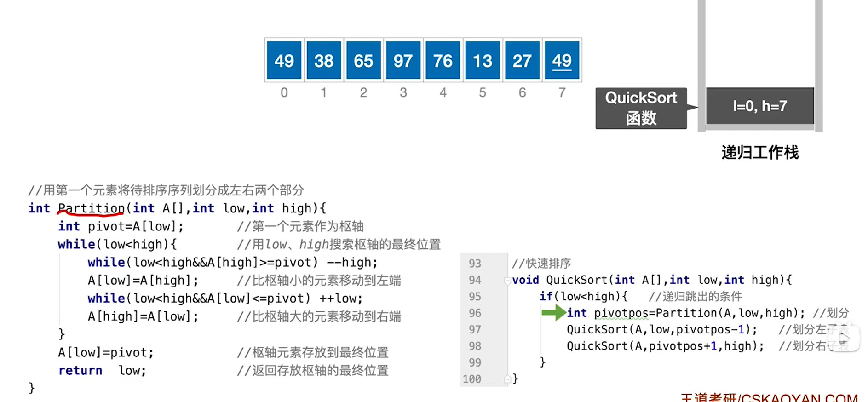
Task: Click the fold end marker beside line 100
Action: pyautogui.click(x=507, y=379)
